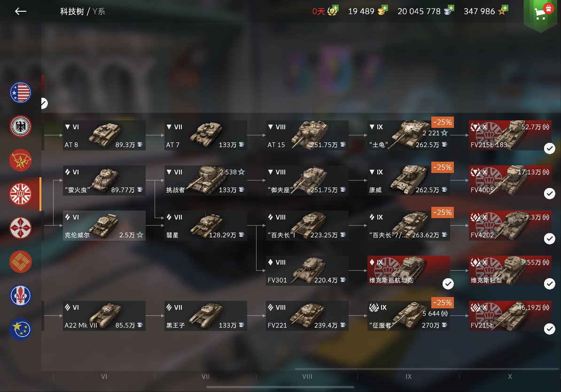Open the FV301 tier VIII tank

pyautogui.click(x=307, y=271)
